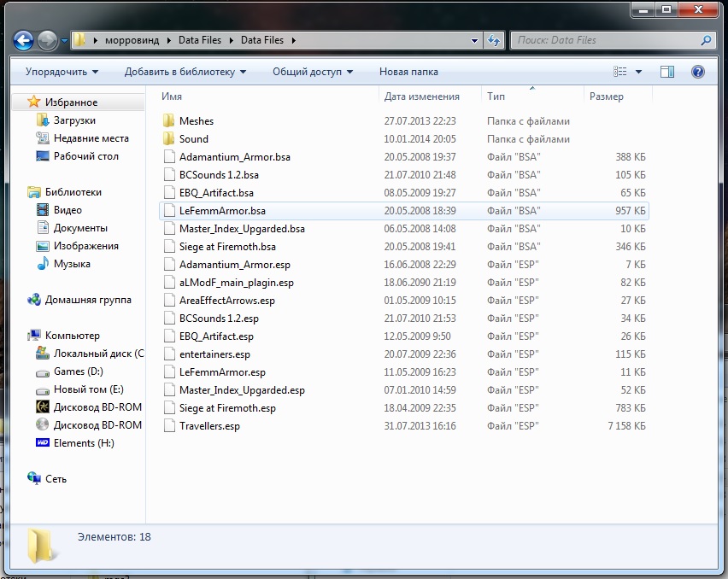Expand the arrow after морровинд breadcrumb
The image size is (728, 579).
[169, 40]
